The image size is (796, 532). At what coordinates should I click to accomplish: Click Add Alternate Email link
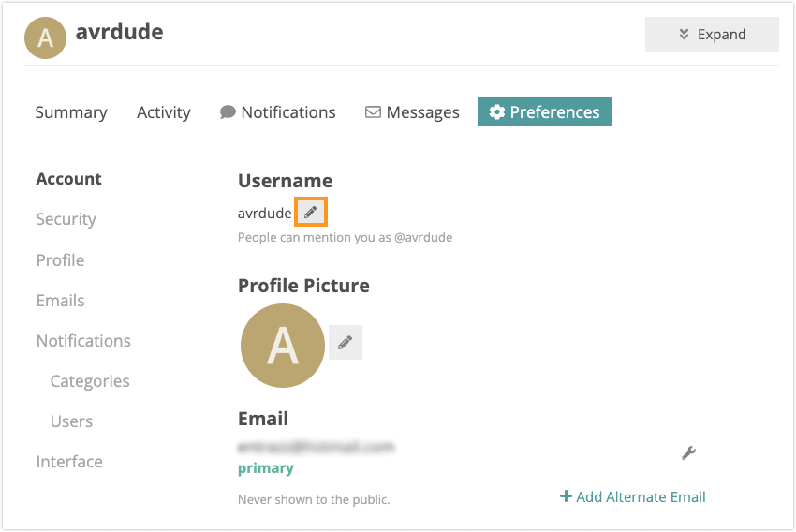click(x=632, y=496)
